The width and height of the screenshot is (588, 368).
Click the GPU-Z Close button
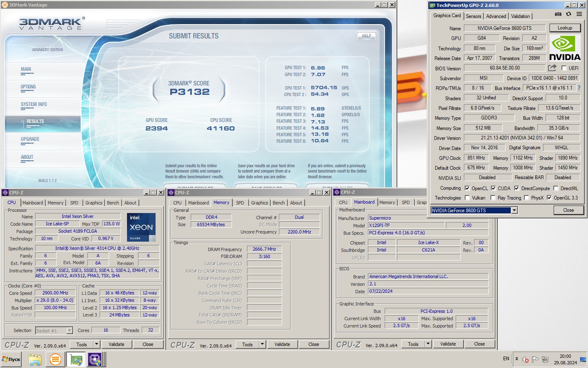(x=568, y=210)
